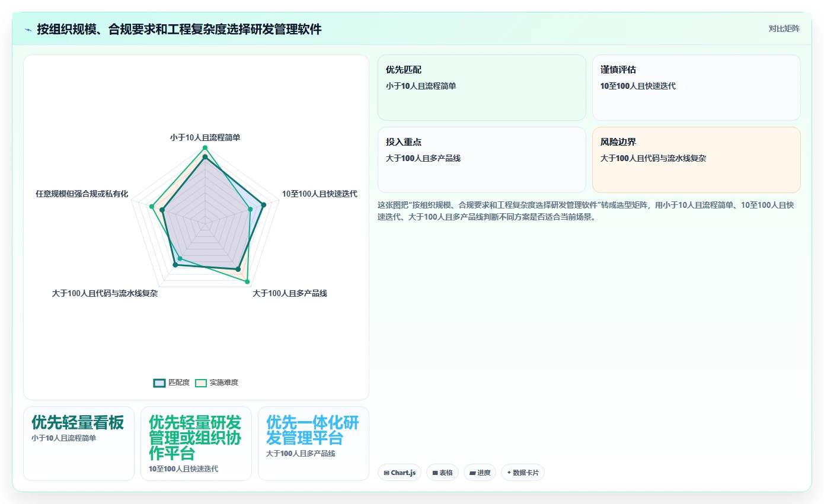Click the Chart.js tag chip
The image size is (824, 504).
400,473
